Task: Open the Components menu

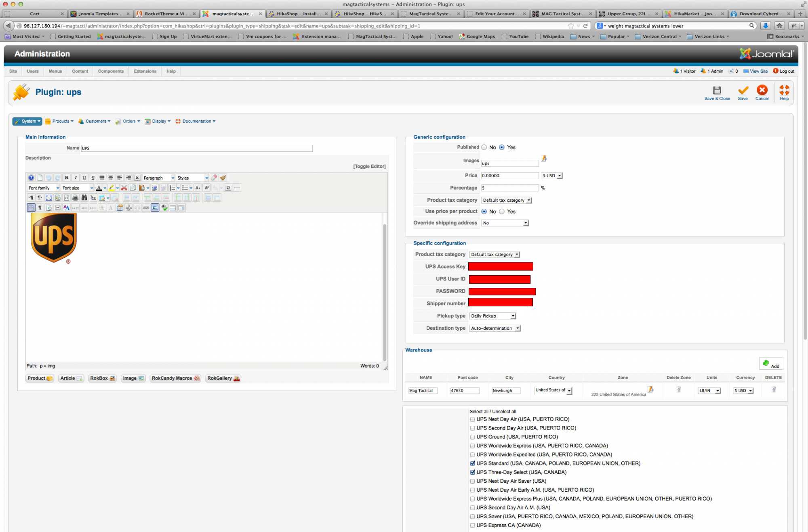Action: click(111, 71)
